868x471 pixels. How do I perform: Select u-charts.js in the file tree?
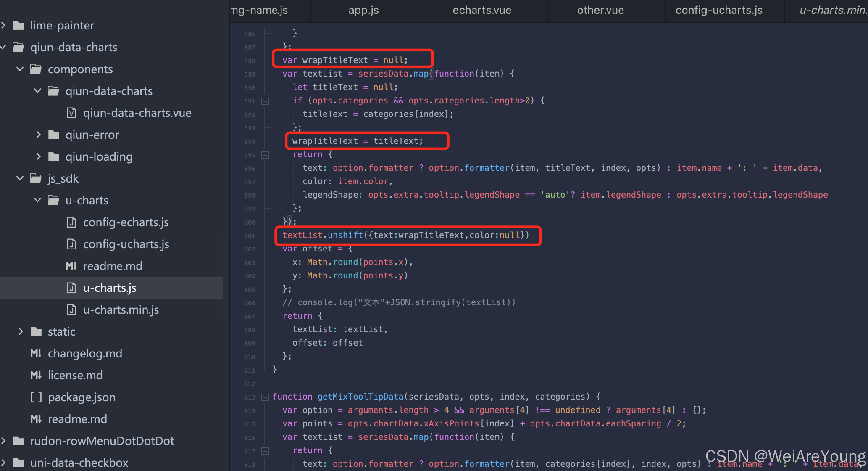coord(110,288)
